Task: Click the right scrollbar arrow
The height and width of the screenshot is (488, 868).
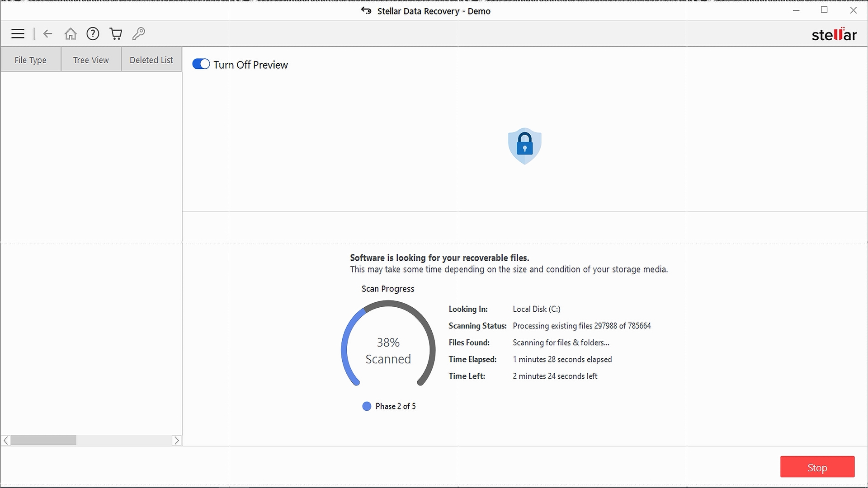Action: click(x=177, y=441)
